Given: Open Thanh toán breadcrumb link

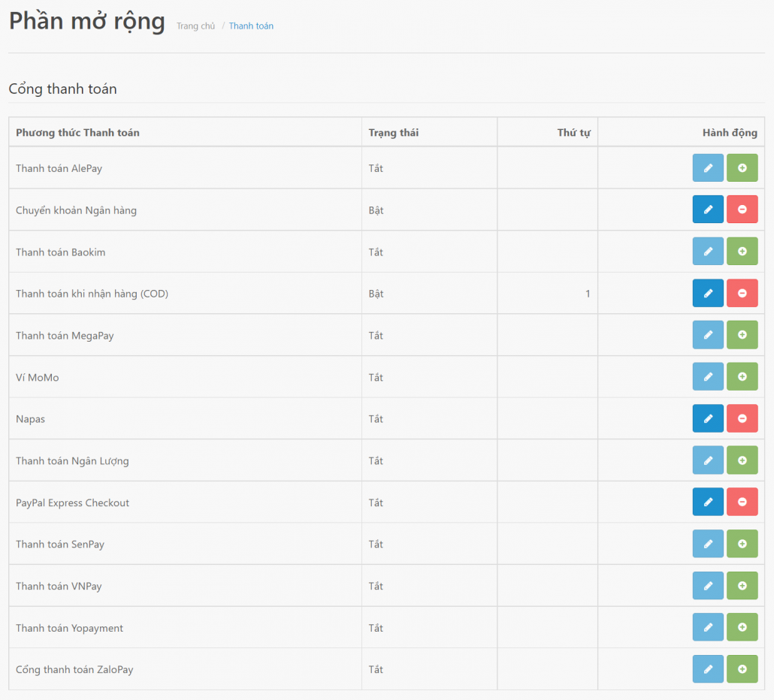Looking at the screenshot, I should pos(251,26).
